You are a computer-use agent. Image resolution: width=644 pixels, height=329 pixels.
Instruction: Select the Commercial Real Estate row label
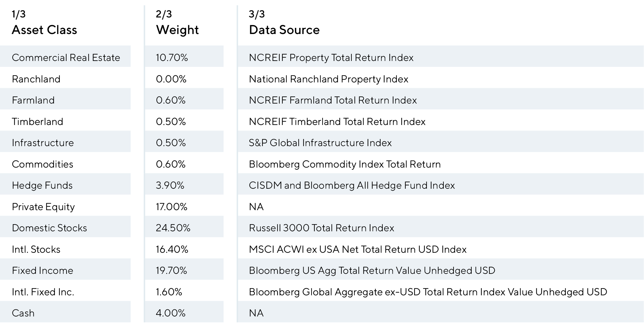[66, 58]
